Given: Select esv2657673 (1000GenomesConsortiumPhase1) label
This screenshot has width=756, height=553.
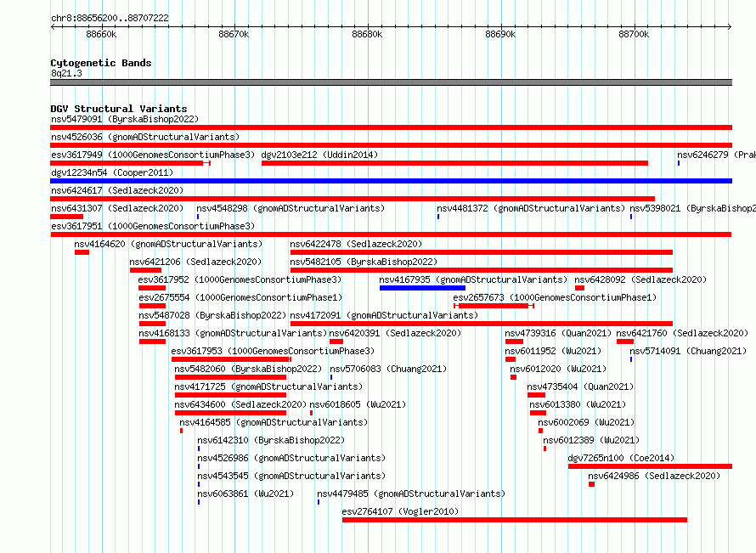Looking at the screenshot, I should [555, 297].
